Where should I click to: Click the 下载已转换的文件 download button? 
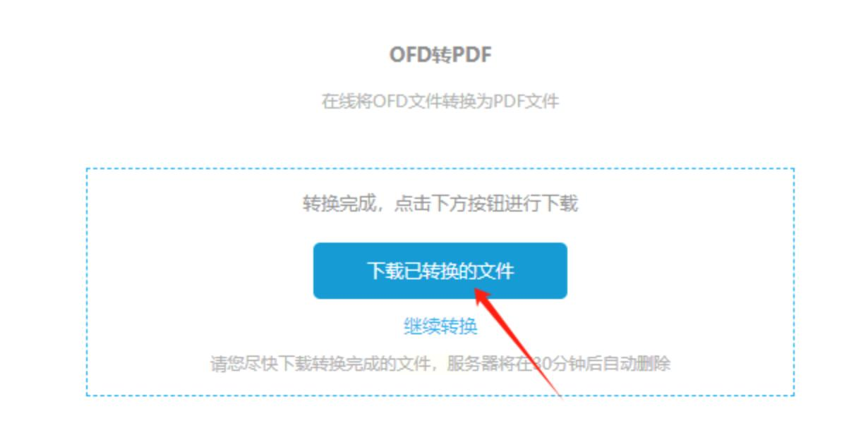coord(440,271)
